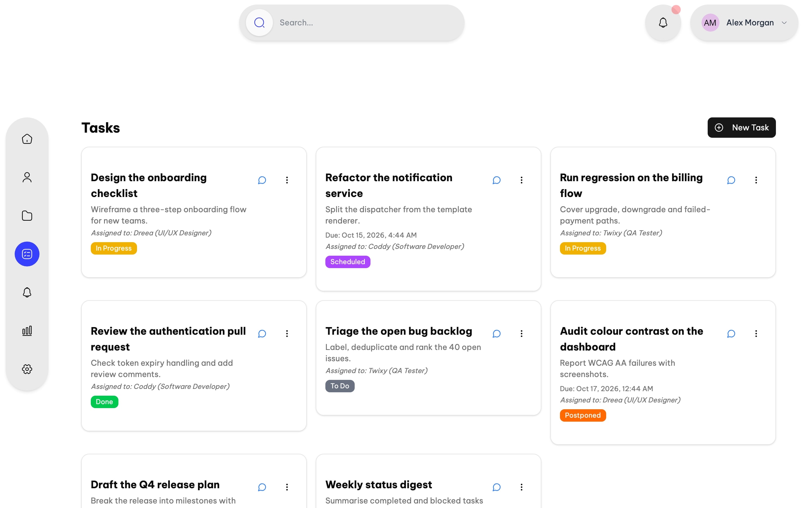Open more options for Draft the Q4 release plan

pyautogui.click(x=287, y=487)
